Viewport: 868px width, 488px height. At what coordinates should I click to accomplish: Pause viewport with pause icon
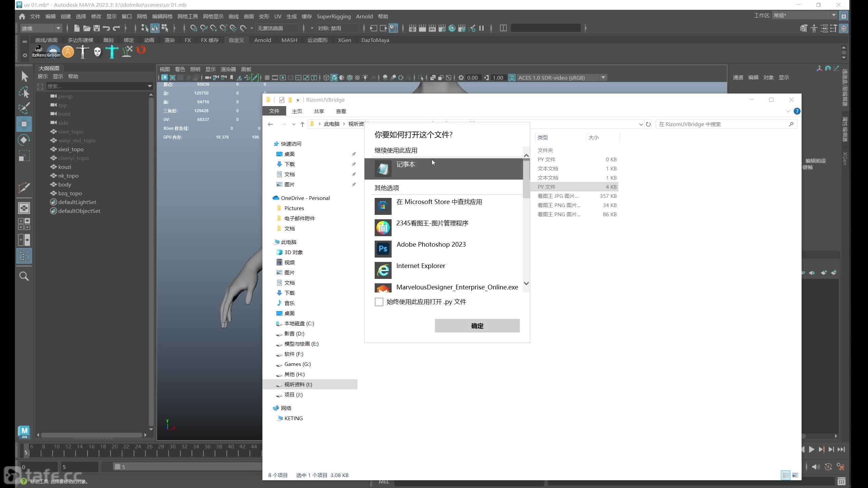[x=481, y=28]
